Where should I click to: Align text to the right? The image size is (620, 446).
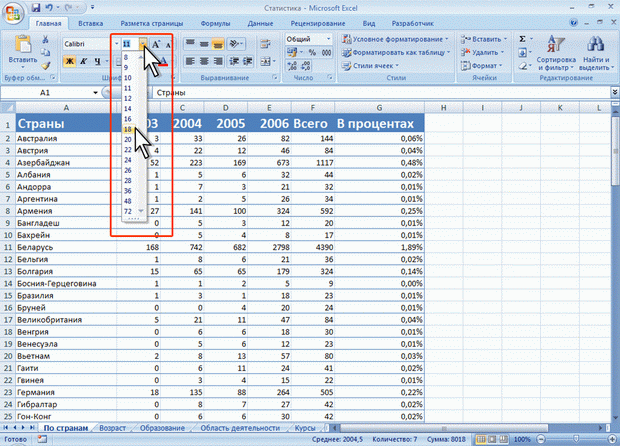click(x=217, y=61)
